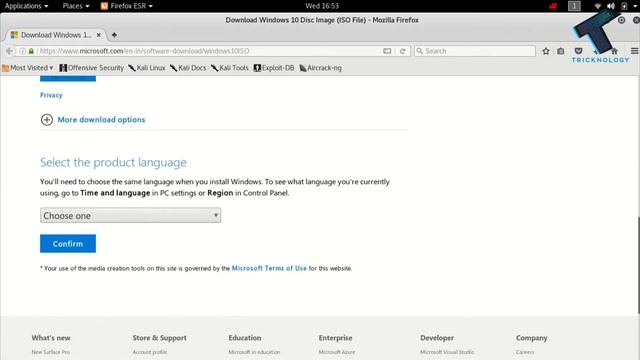Bookmark this page with star icon

pos(546,51)
